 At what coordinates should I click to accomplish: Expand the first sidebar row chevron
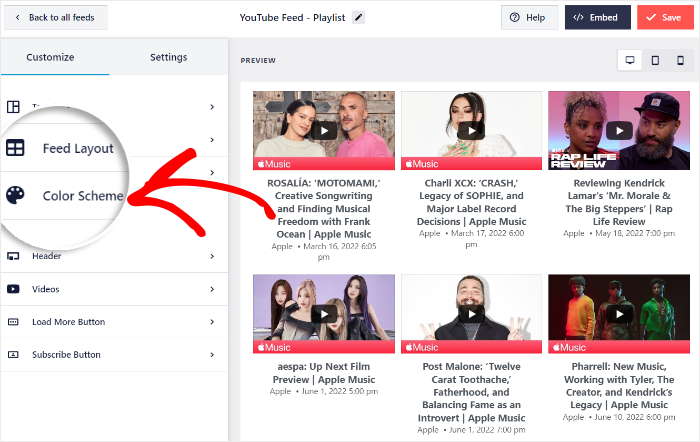click(x=212, y=107)
